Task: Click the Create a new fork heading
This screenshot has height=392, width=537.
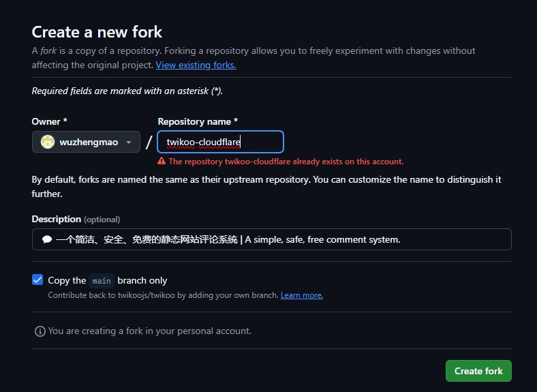Action: coord(97,31)
